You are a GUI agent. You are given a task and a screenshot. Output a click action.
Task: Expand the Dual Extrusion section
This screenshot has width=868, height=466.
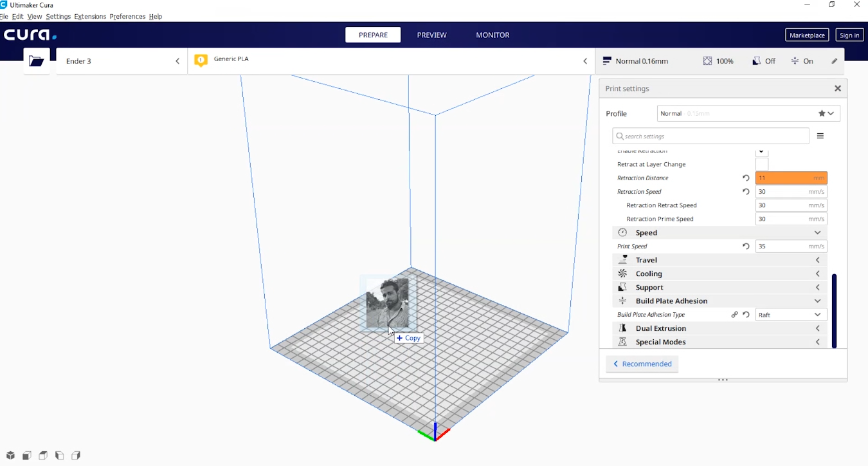point(818,328)
